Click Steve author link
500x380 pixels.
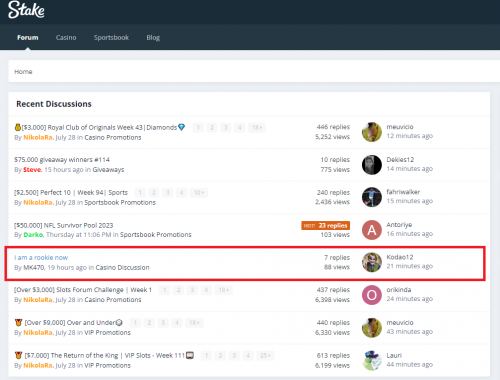[x=32, y=170]
